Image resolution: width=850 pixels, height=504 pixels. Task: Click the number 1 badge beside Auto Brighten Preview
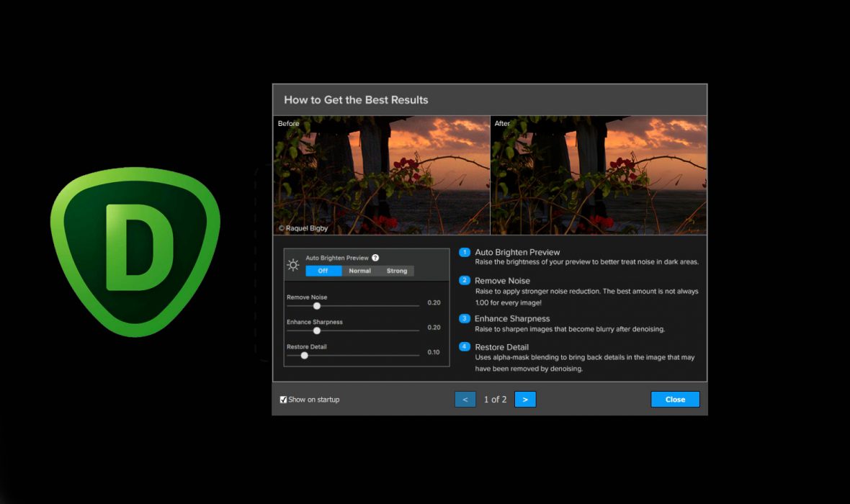coord(465,252)
